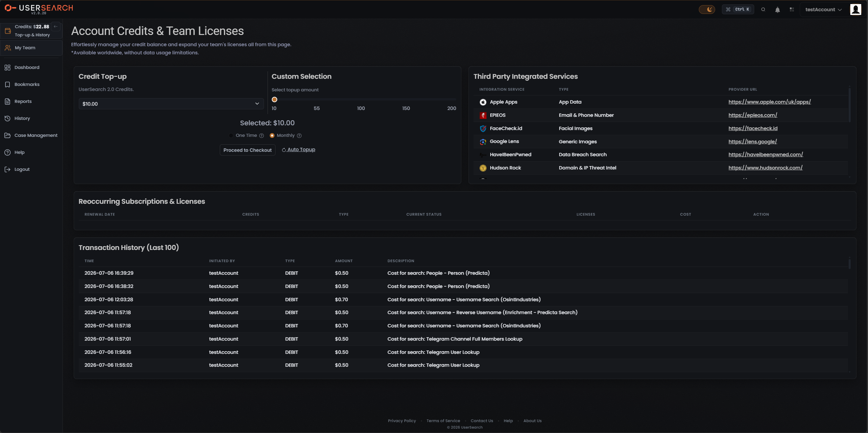Click the Bookmarks icon in the sidebar
This screenshot has width=868, height=433.
click(7, 84)
